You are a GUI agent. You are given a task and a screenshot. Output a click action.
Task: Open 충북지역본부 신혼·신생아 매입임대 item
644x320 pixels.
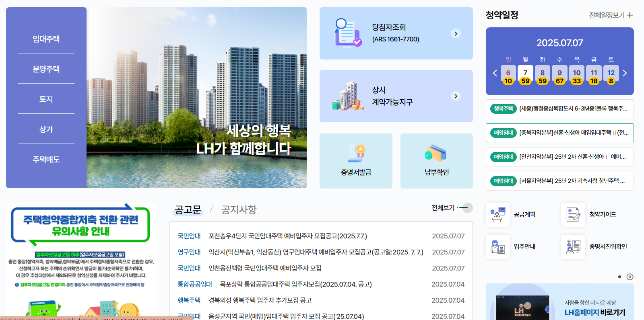coord(560,133)
